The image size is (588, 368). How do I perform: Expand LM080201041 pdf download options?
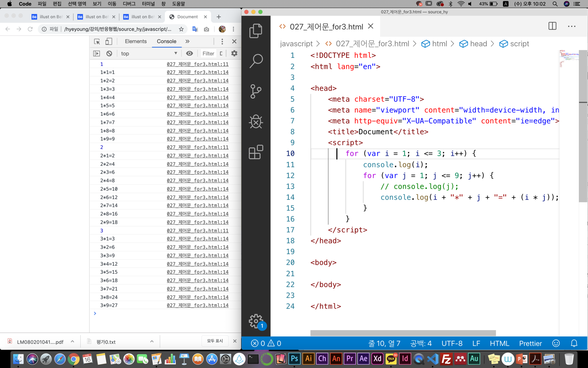(x=73, y=341)
